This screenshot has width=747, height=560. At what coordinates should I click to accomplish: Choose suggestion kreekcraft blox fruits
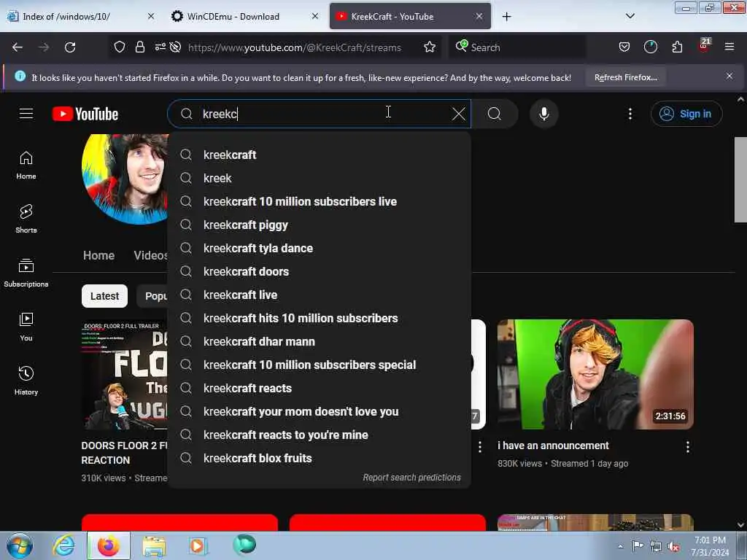320,458
